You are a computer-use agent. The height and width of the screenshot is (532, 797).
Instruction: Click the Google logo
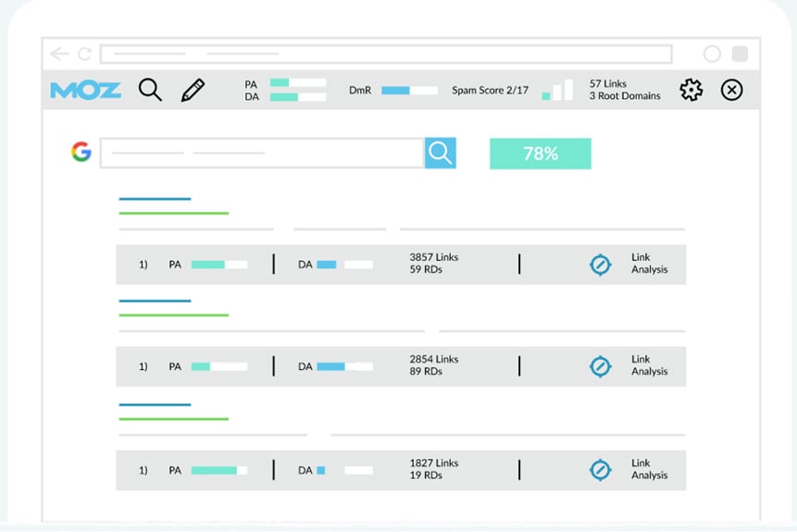pos(81,152)
